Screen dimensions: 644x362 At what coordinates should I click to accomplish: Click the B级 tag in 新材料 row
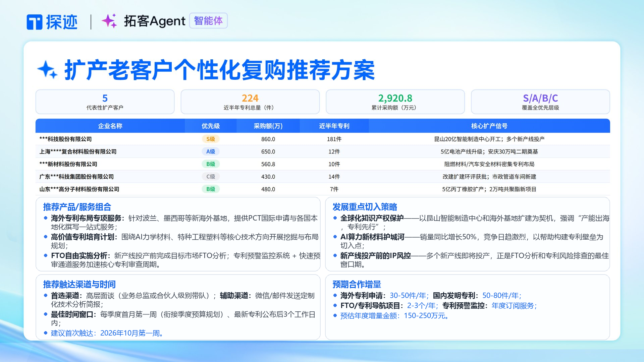click(x=211, y=164)
